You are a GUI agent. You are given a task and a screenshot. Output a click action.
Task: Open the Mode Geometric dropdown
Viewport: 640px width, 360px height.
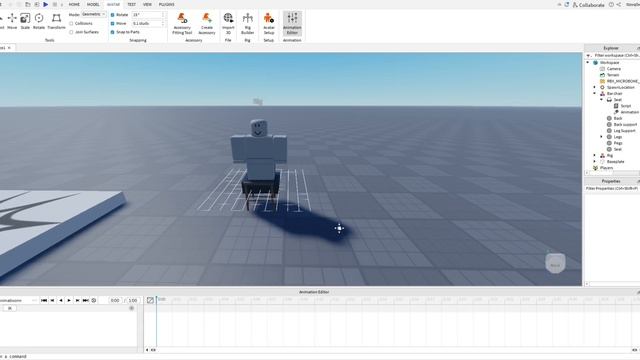tap(93, 14)
